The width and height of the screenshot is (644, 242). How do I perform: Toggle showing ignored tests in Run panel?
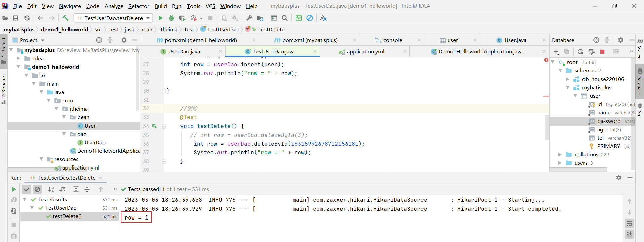pos(37,189)
